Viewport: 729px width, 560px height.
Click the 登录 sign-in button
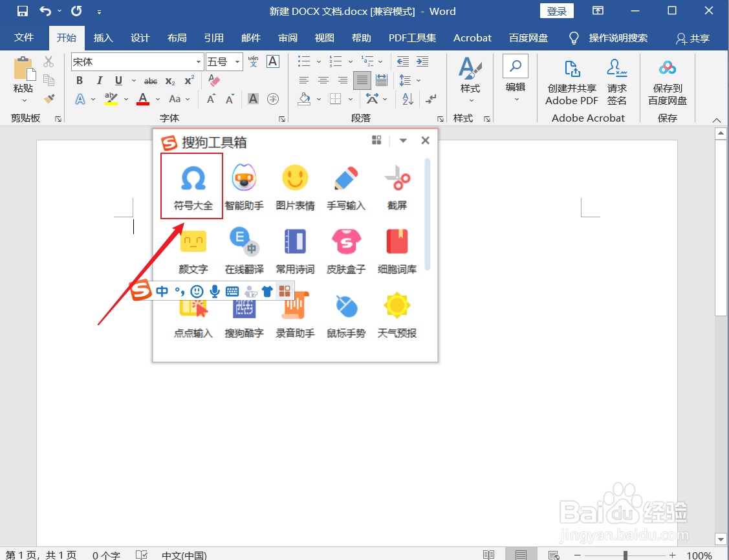pyautogui.click(x=556, y=11)
